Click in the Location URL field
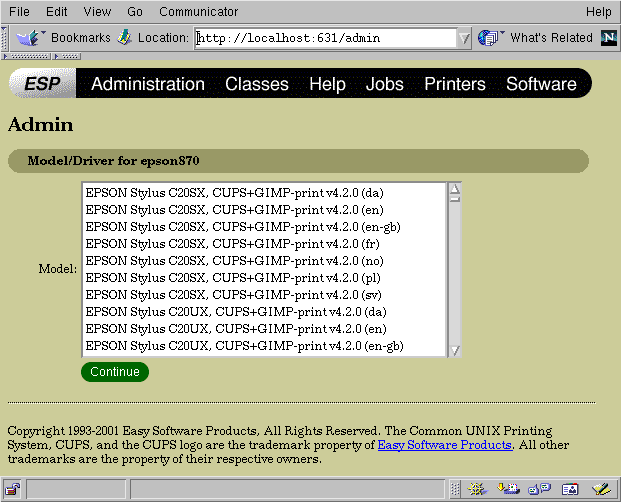Viewport: 621px width, 502px height. [320, 39]
